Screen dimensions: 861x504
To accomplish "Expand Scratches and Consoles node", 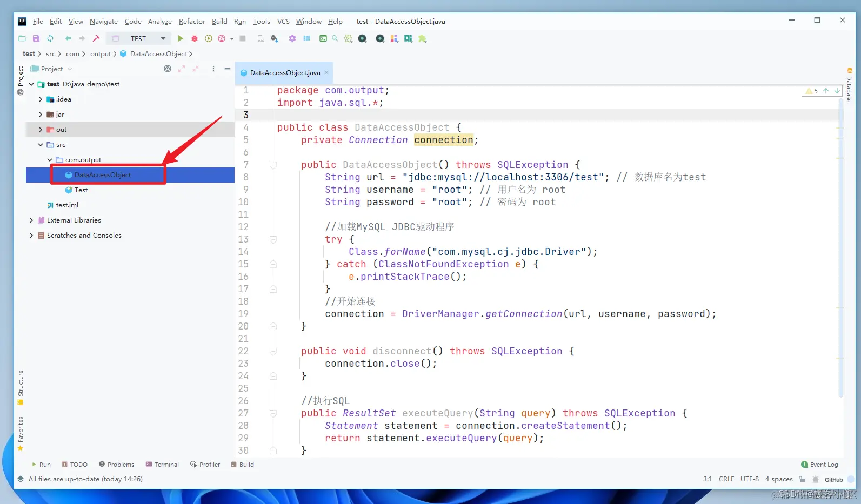I will (x=31, y=236).
